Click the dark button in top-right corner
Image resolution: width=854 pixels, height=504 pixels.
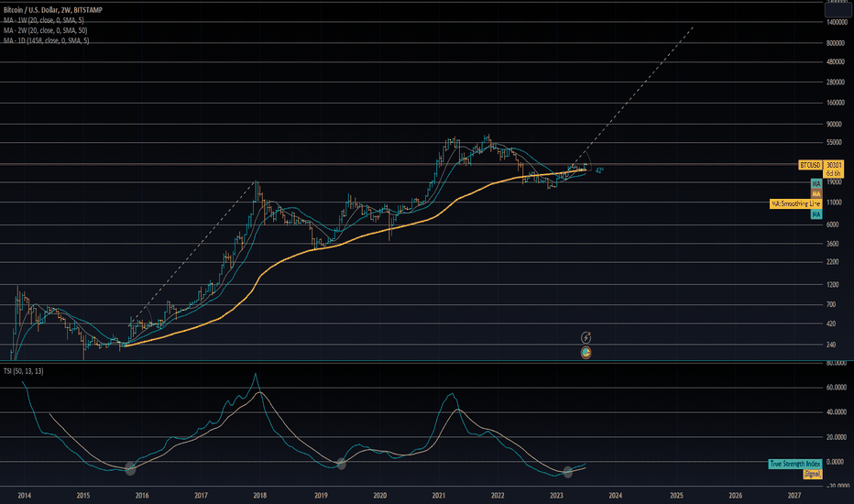coord(838,10)
